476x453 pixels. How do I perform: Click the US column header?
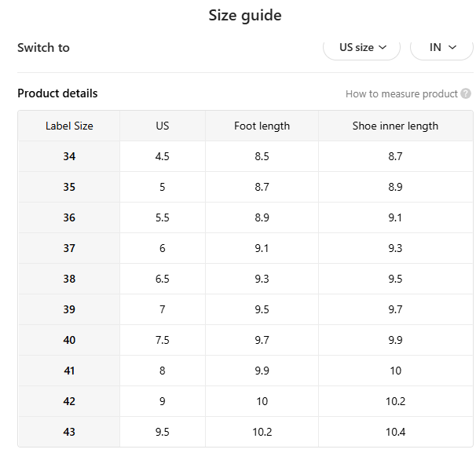point(163,126)
